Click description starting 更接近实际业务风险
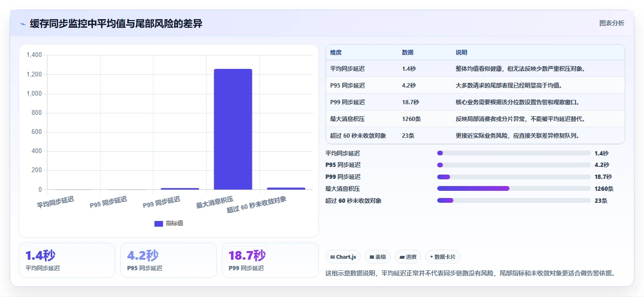This screenshot has height=297, width=644. pyautogui.click(x=518, y=136)
